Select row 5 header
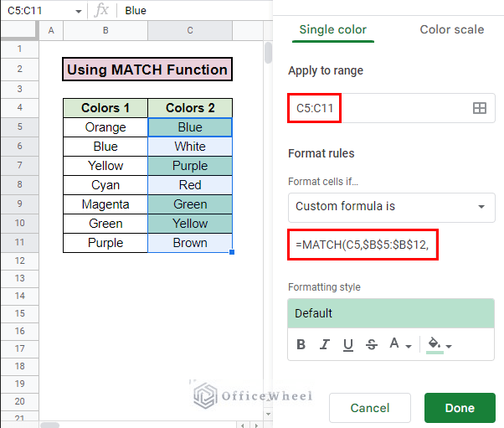The height and width of the screenshot is (428, 504). pyautogui.click(x=19, y=127)
